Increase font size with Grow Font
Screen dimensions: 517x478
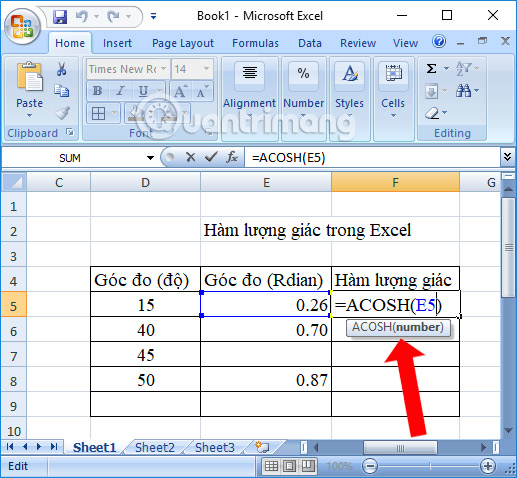pyautogui.click(x=180, y=91)
